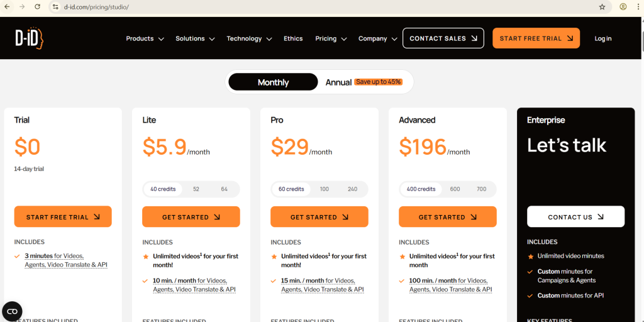
Task: Open the browser profile icon
Action: point(623,7)
